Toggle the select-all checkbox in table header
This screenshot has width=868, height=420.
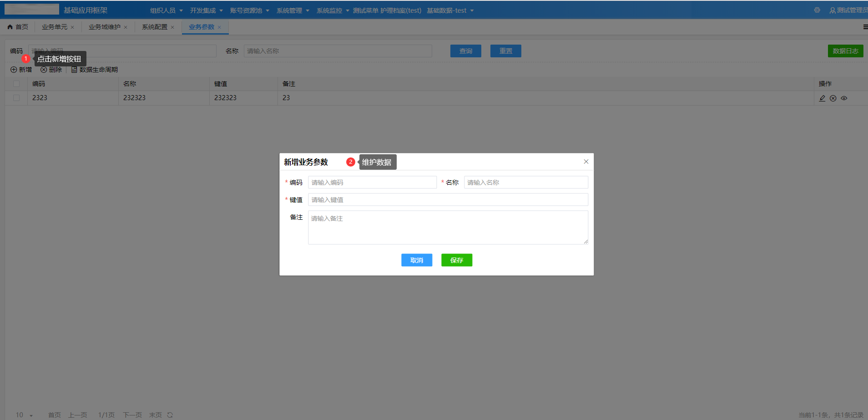pos(16,84)
